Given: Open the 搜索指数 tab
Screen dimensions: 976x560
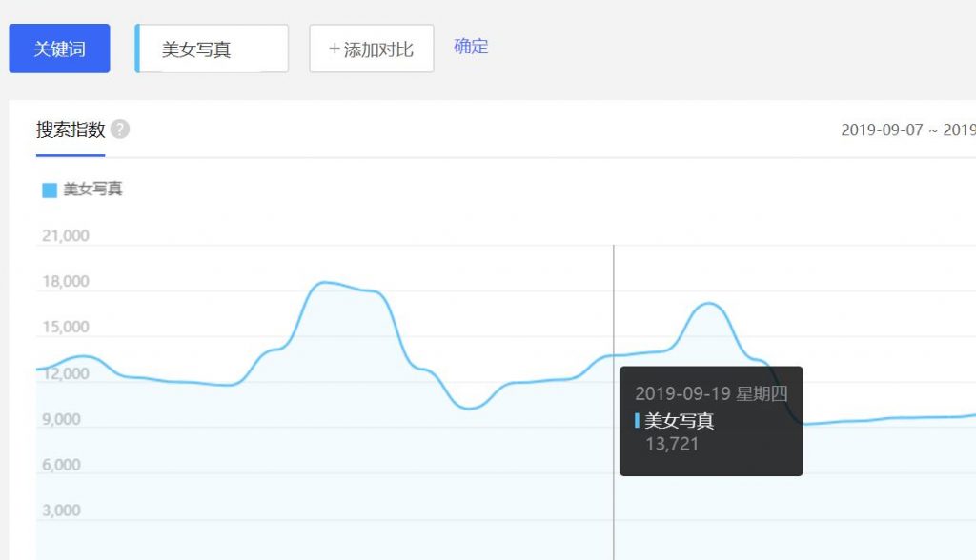Looking at the screenshot, I should click(71, 130).
